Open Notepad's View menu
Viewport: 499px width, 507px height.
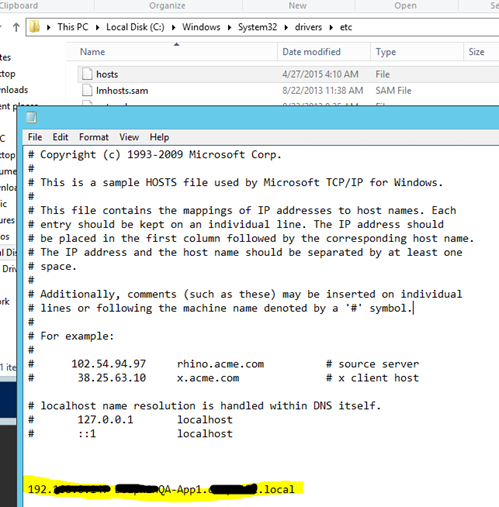coord(129,137)
